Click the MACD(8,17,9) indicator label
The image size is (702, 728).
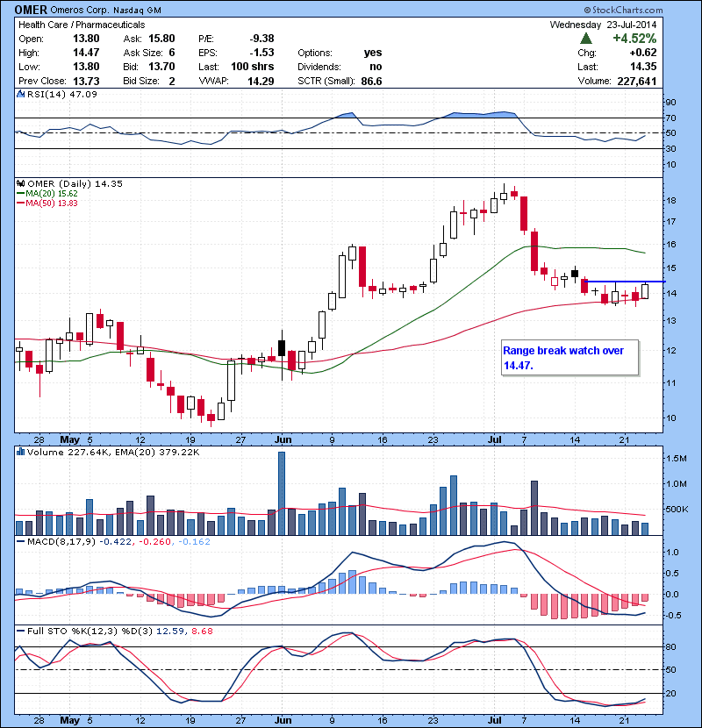pyautogui.click(x=61, y=541)
